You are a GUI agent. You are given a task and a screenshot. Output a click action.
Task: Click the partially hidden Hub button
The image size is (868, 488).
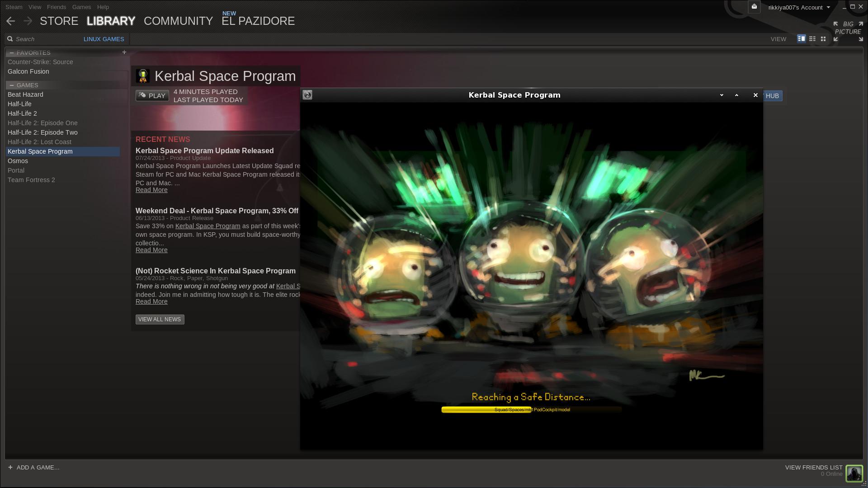[x=773, y=96]
